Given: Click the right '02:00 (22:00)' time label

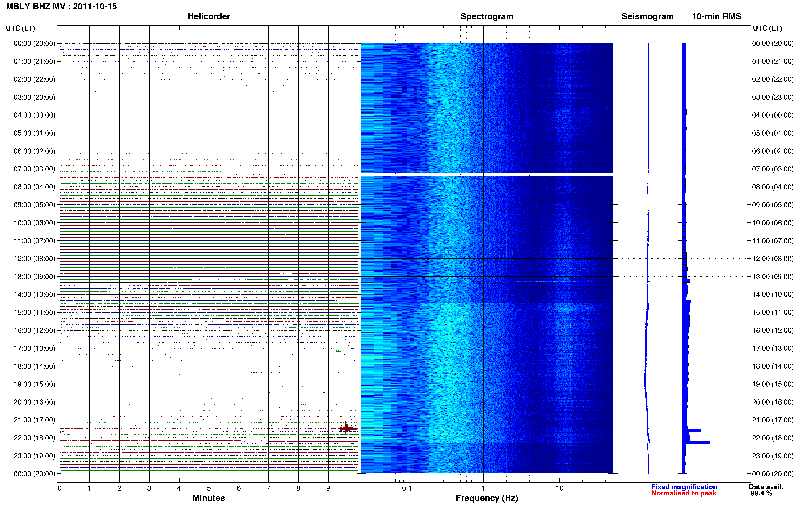Looking at the screenshot, I should pos(773,79).
